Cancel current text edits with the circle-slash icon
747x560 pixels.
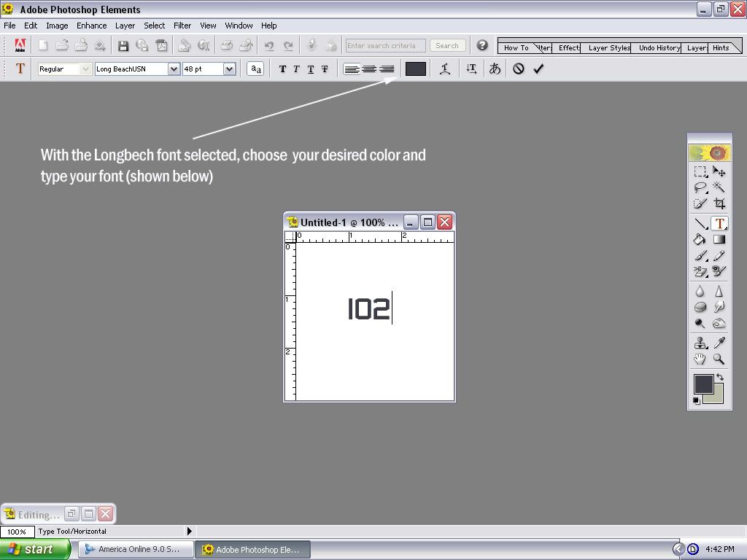coord(519,69)
